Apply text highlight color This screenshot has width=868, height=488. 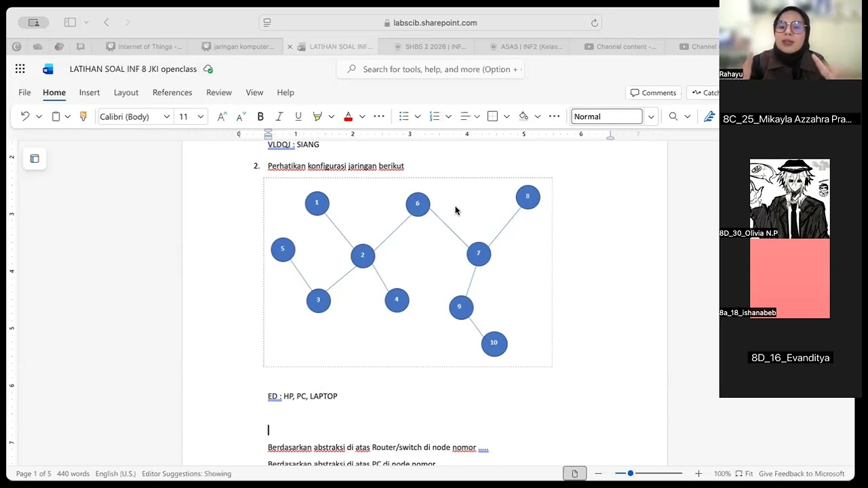point(317,117)
